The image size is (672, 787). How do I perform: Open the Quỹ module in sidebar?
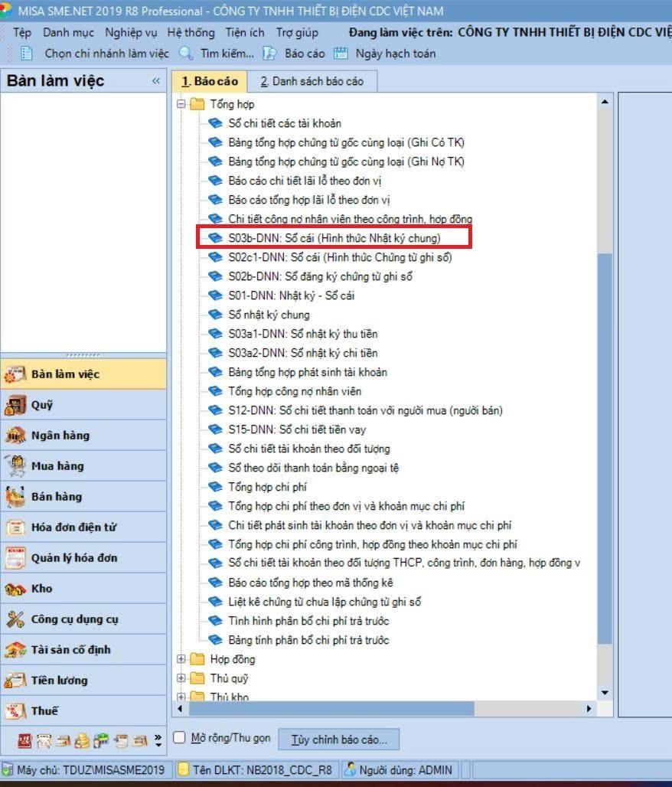click(x=83, y=405)
